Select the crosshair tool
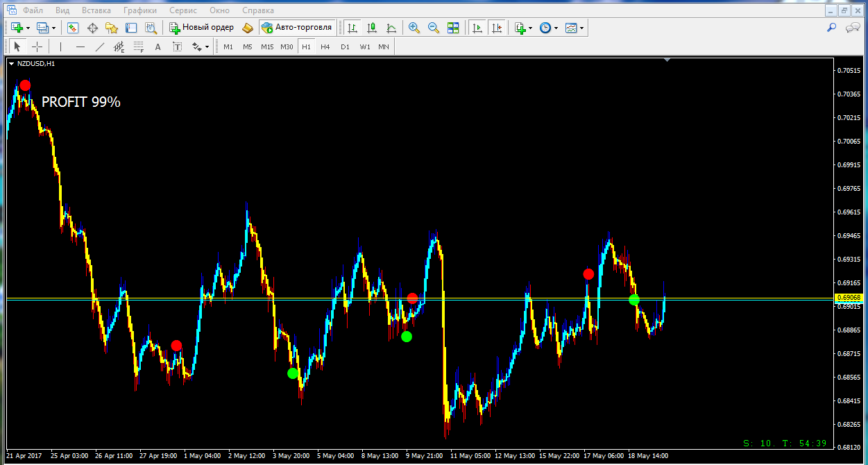This screenshot has height=465, width=868. pyautogui.click(x=37, y=46)
